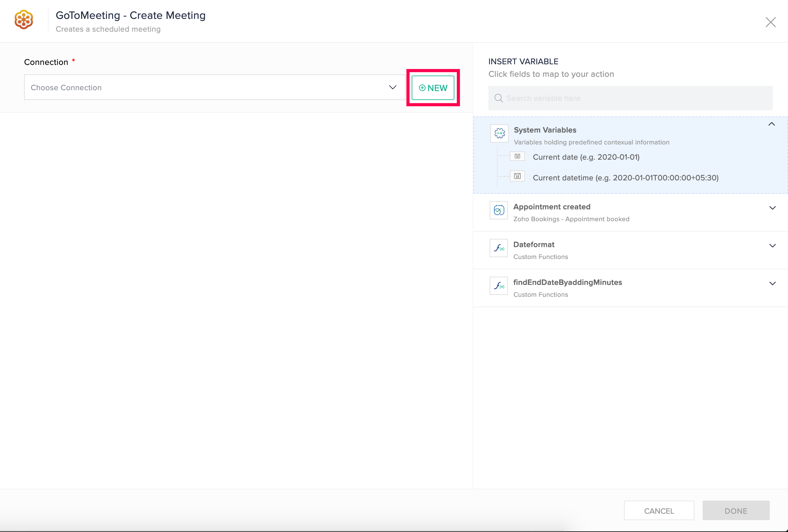
Task: Click the System Variables gear icon
Action: click(x=499, y=133)
